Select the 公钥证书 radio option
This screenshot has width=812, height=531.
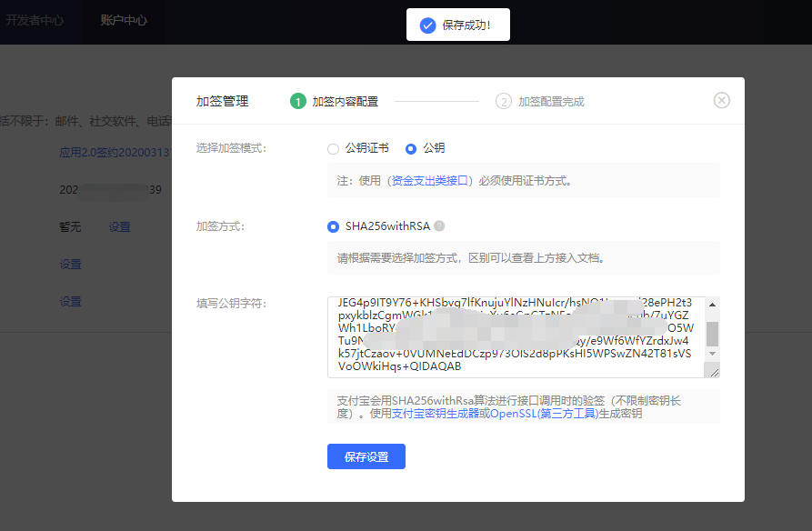pyautogui.click(x=333, y=148)
